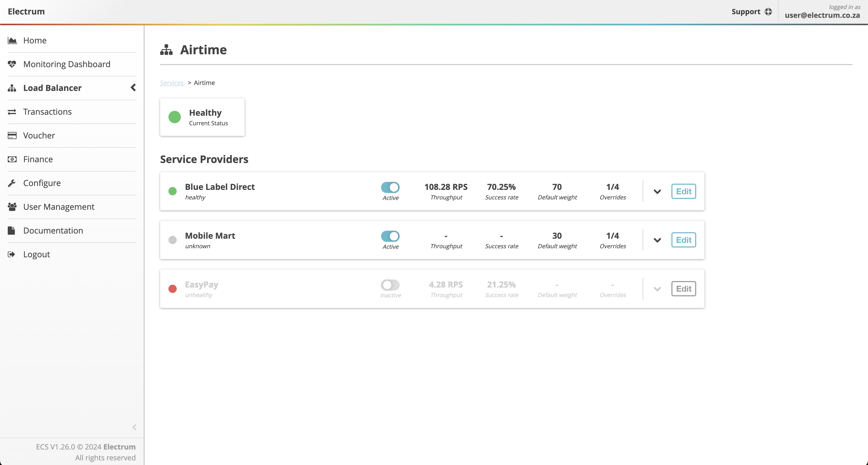Expand the Blue Label Direct details chevron
This screenshot has height=465, width=868.
click(657, 192)
